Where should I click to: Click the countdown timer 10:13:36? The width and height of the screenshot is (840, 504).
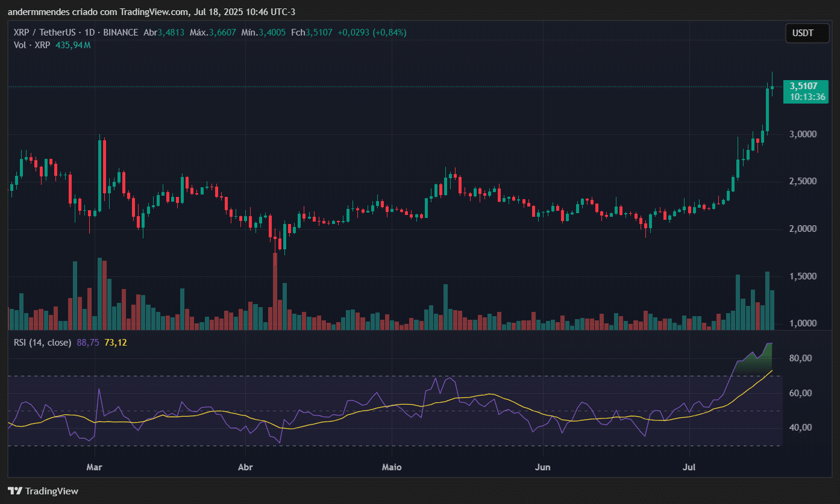tap(807, 96)
